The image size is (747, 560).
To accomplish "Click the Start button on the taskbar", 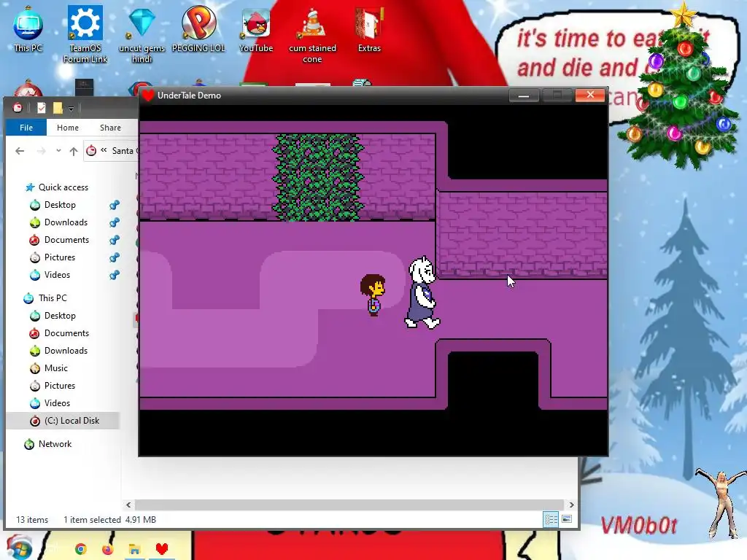I will tap(19, 548).
